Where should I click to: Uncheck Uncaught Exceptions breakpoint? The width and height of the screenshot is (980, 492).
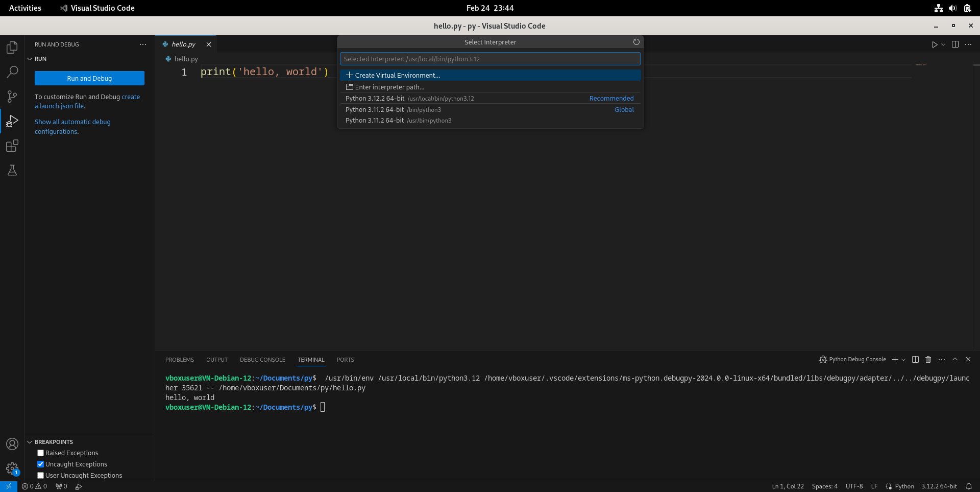(x=41, y=464)
